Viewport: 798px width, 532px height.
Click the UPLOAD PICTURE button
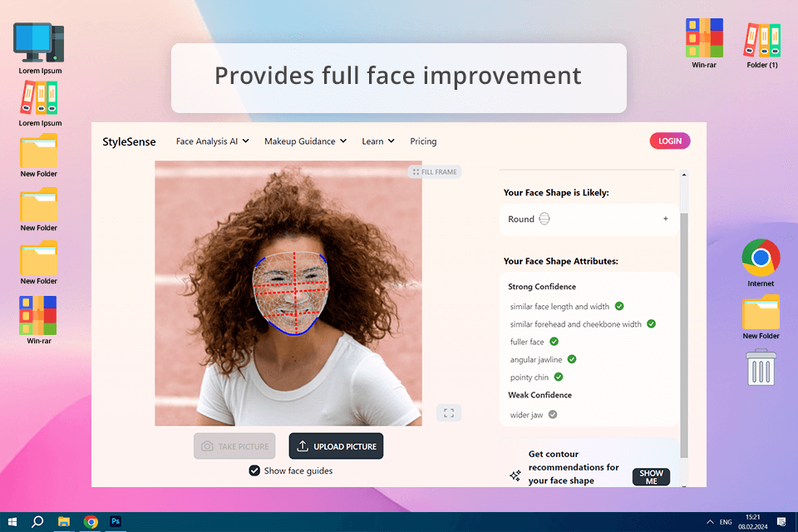(x=336, y=446)
